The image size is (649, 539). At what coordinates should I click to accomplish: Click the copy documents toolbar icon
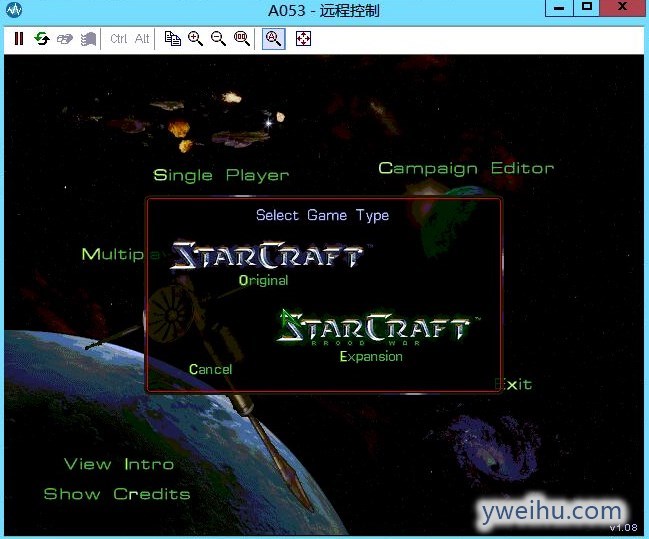[173, 38]
